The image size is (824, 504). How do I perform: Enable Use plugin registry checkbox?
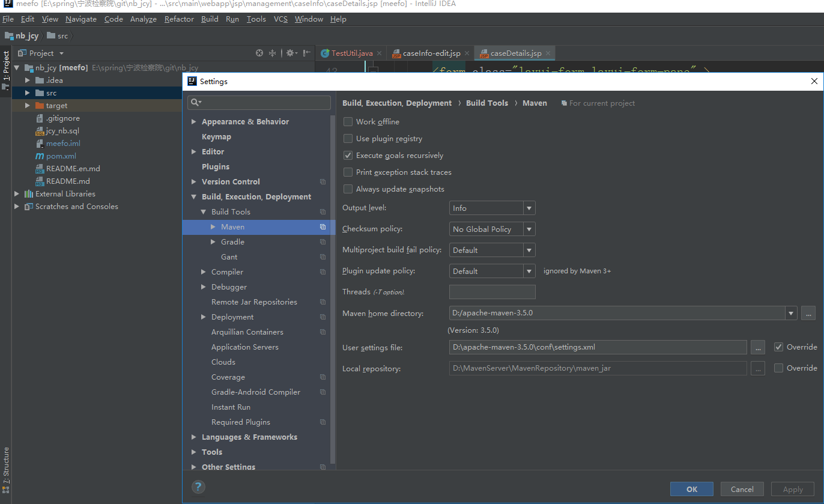348,138
